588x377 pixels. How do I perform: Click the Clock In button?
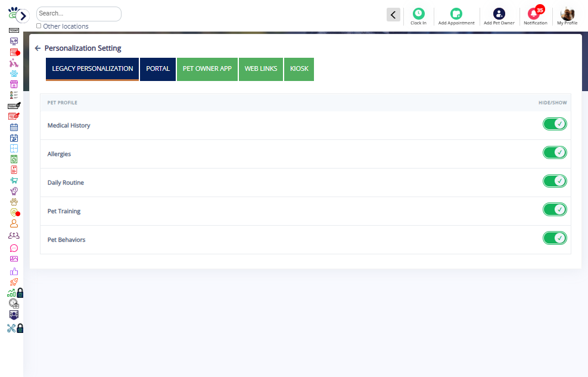418,17
